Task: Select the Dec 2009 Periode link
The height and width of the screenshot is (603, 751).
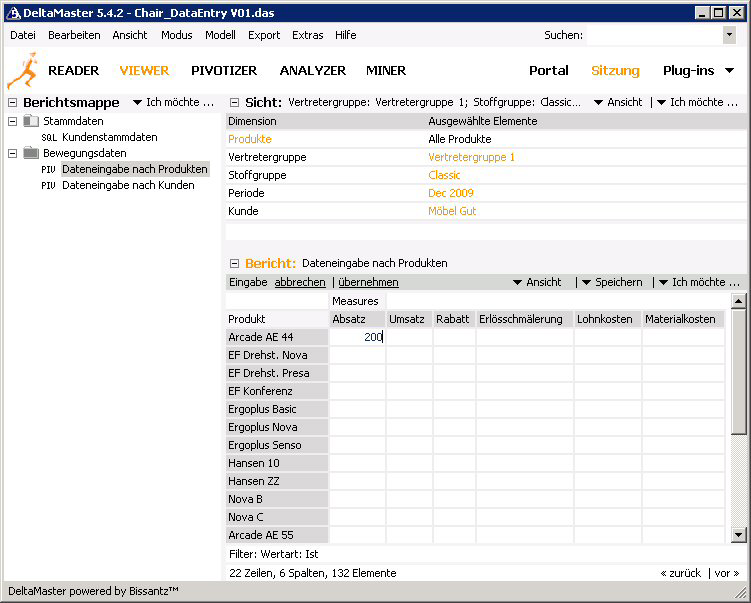Action: coord(451,193)
